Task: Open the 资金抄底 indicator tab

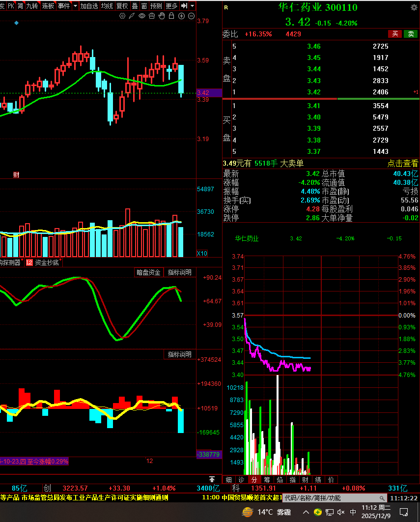Action: (47, 262)
